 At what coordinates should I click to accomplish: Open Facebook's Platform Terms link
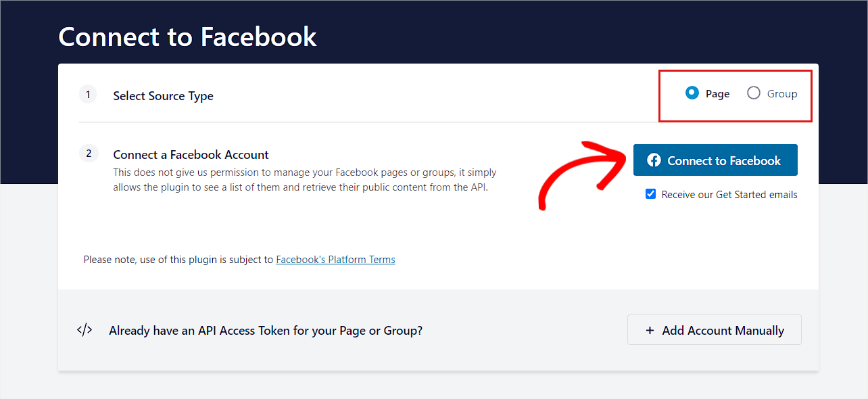pos(335,259)
